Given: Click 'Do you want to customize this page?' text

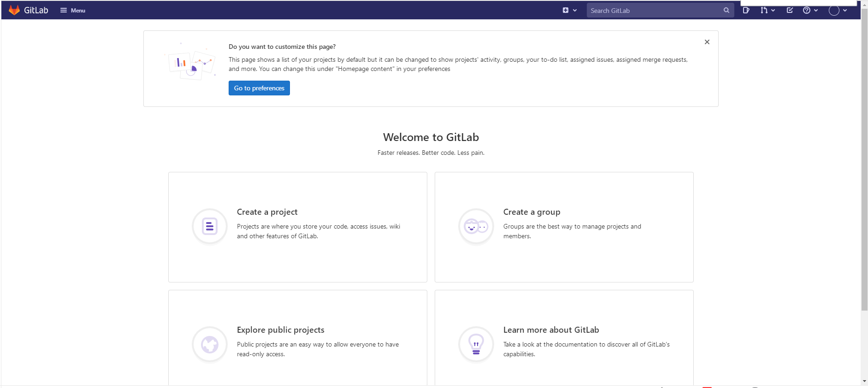Looking at the screenshot, I should (282, 47).
